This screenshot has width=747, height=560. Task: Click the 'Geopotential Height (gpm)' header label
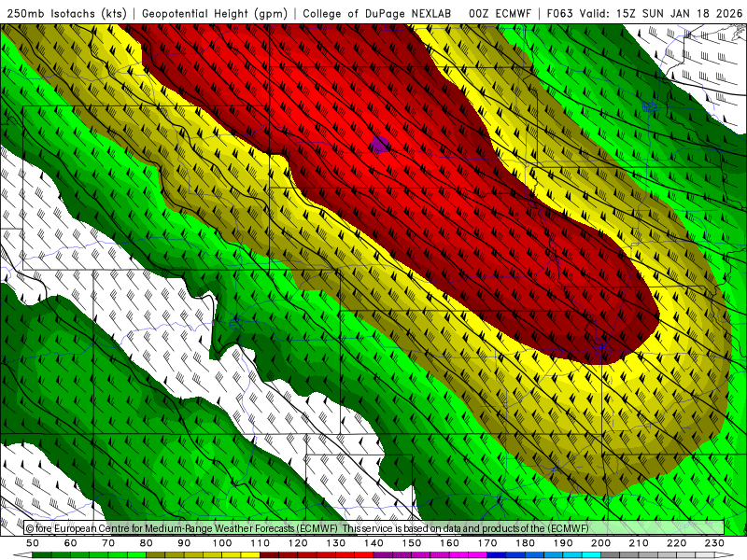point(215,14)
